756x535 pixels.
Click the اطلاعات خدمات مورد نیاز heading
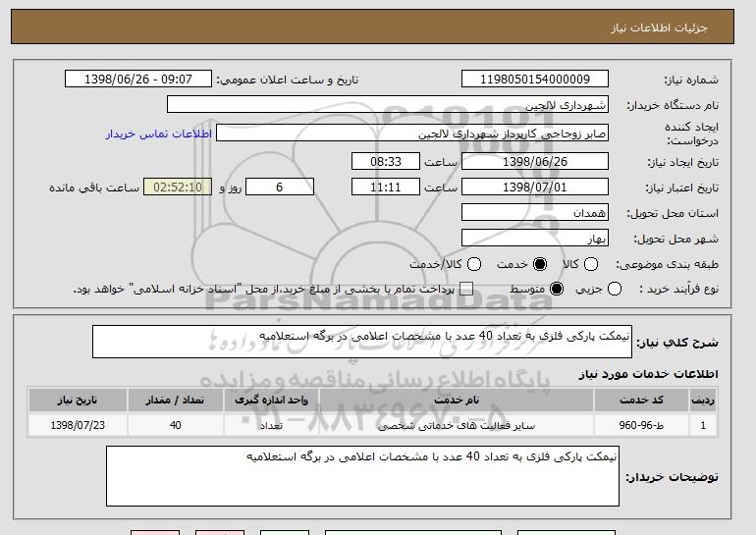(x=648, y=374)
